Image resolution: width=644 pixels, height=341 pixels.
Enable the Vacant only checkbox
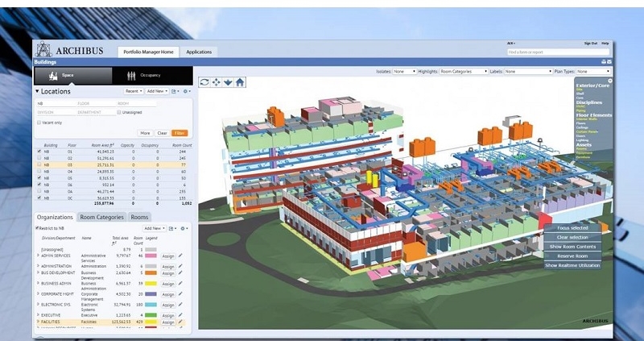tap(39, 123)
